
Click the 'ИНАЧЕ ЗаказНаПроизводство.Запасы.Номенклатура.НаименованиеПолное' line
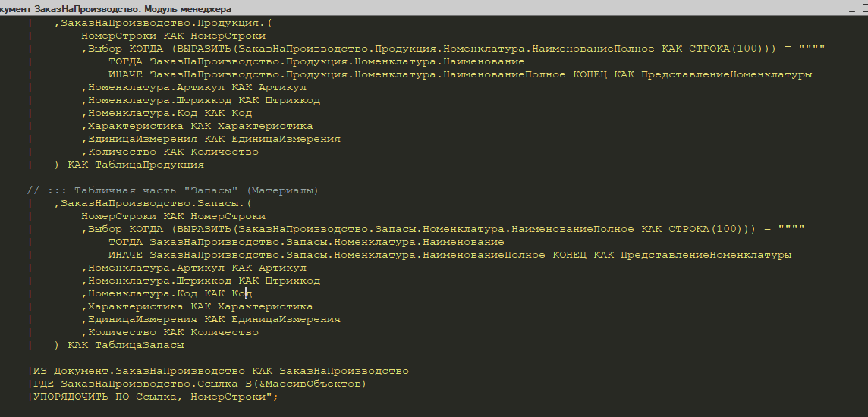(x=450, y=255)
